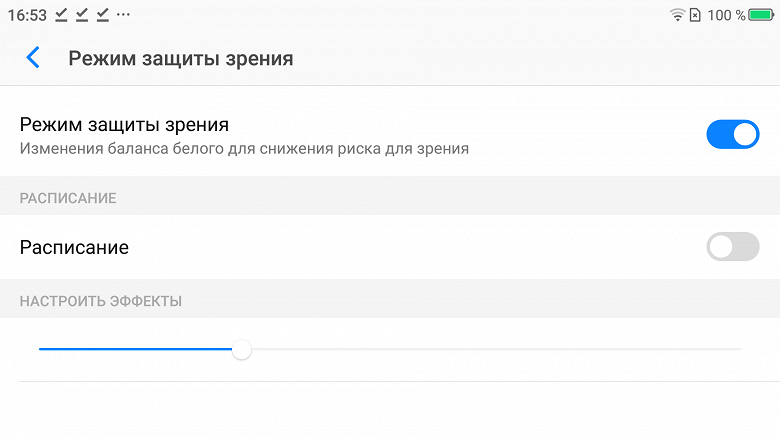Tap the Режим защиты зрения setting row label

tap(124, 125)
